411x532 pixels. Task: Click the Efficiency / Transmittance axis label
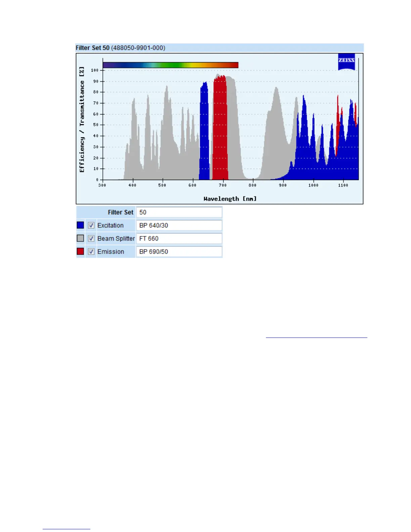coord(82,120)
